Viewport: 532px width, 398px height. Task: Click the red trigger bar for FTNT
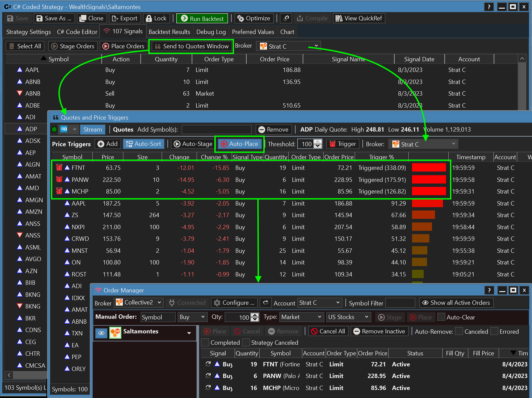[429, 168]
